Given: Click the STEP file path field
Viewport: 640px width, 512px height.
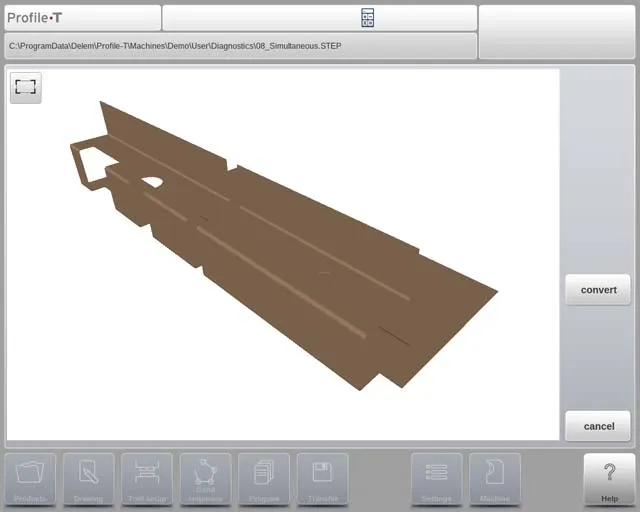Looking at the screenshot, I should tap(240, 46).
